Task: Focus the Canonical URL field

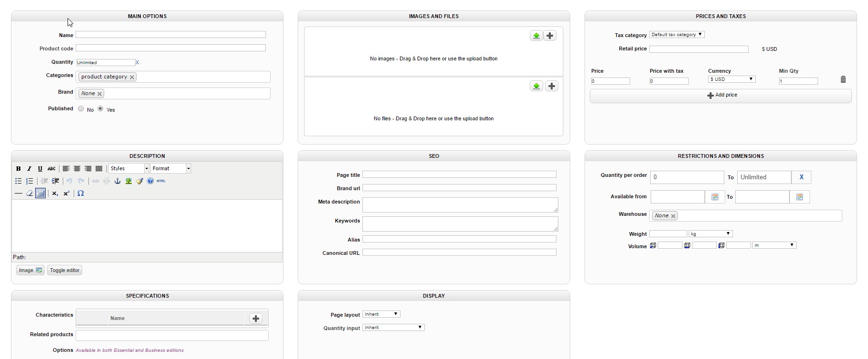Action: (x=459, y=252)
